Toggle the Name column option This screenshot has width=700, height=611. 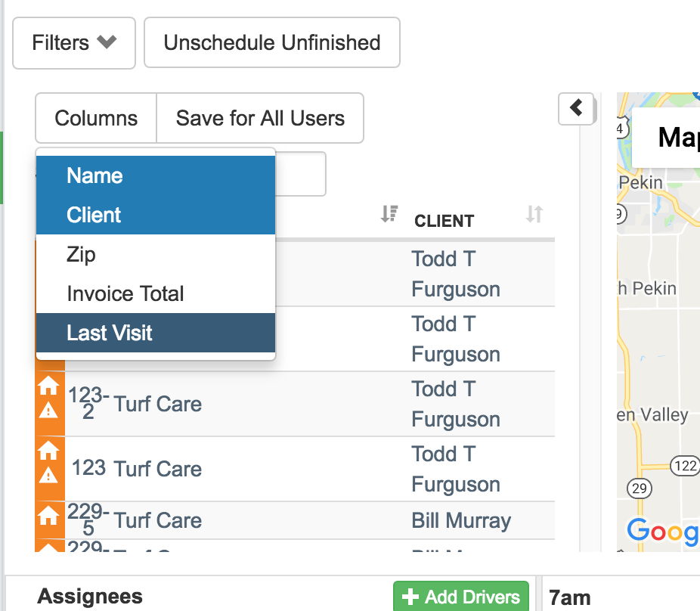coord(156,175)
